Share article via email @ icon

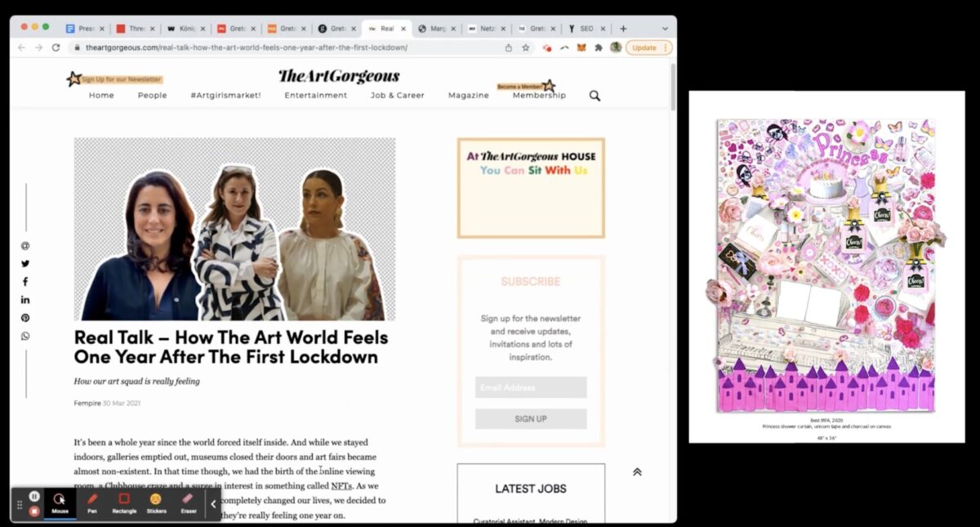coord(25,246)
